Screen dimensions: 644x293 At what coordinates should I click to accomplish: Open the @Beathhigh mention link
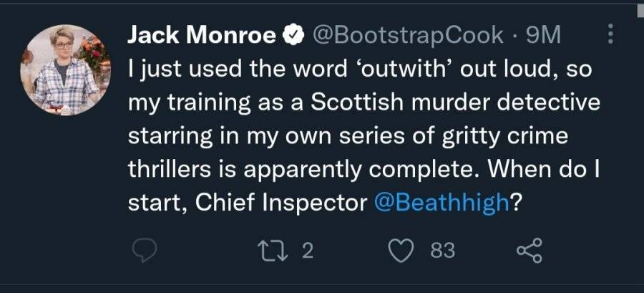click(x=442, y=203)
